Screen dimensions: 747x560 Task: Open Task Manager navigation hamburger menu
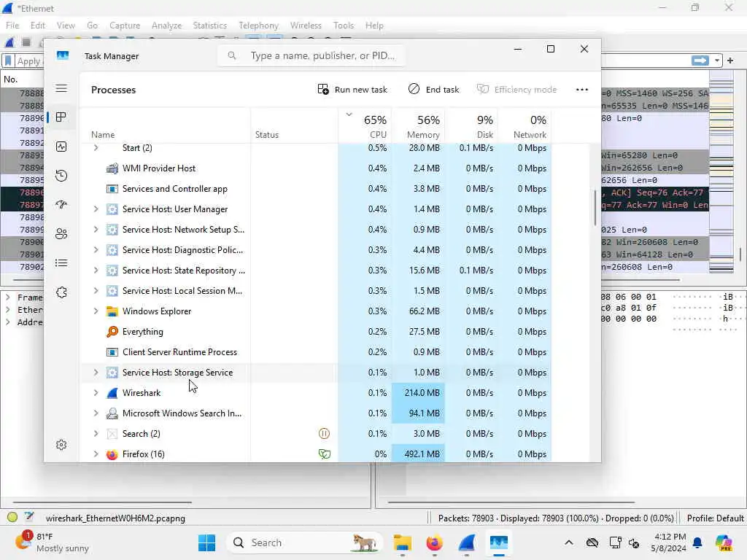[x=61, y=88]
